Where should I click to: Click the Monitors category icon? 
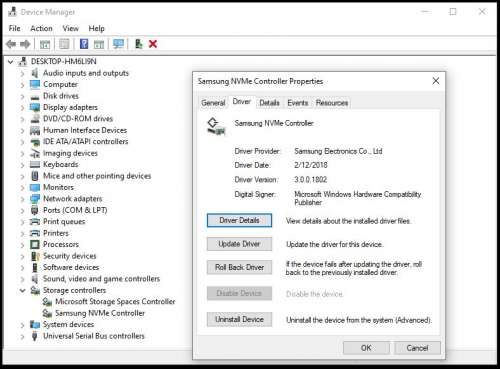click(x=35, y=187)
